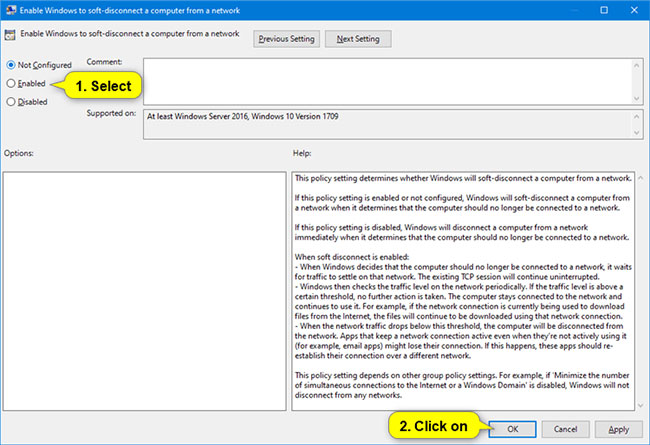Click the Help pane scroll down arrow
This screenshot has width=650, height=445.
point(641,405)
